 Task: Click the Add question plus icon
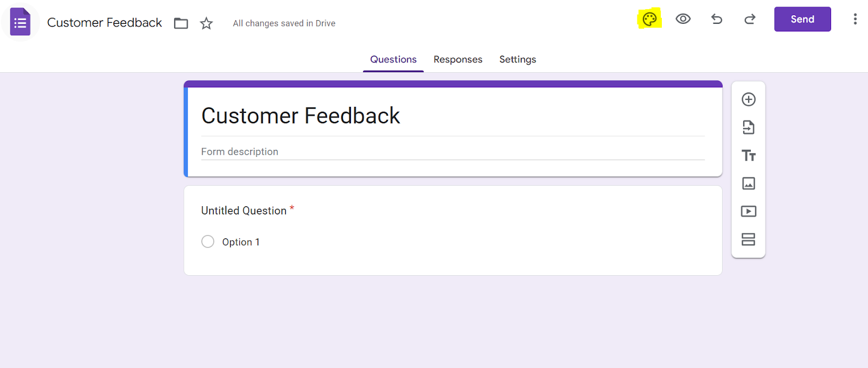tap(749, 99)
